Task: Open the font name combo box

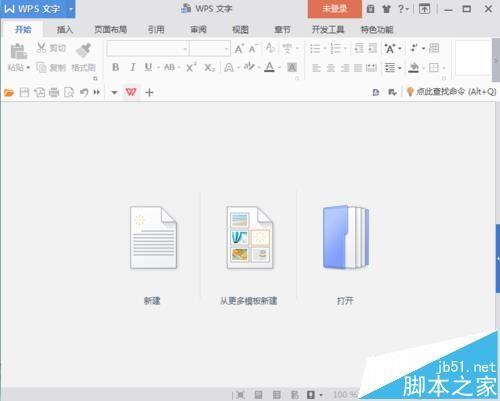Action: (x=148, y=49)
